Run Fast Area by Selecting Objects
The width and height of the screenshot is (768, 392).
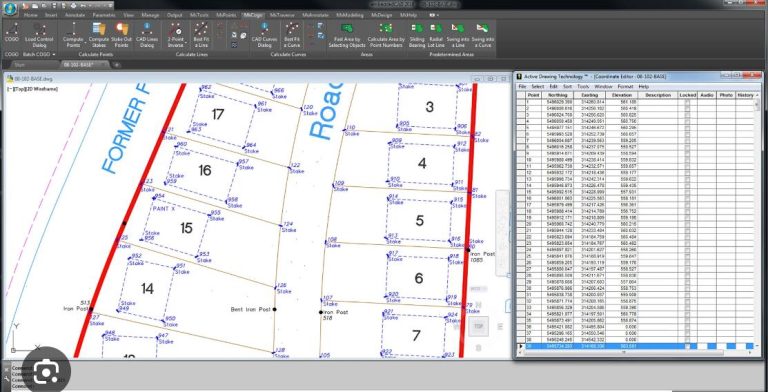click(347, 34)
